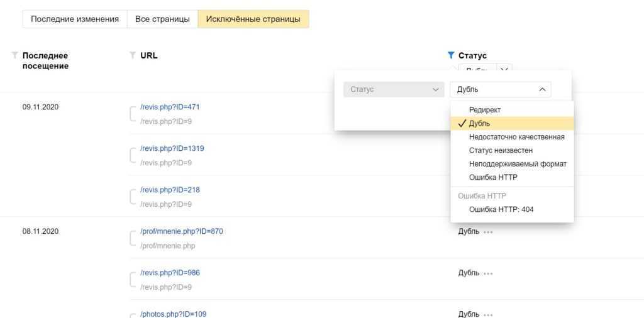Pick Недостаточно качественная status option
Screen dimensions: 644x318
pyautogui.click(x=516, y=137)
